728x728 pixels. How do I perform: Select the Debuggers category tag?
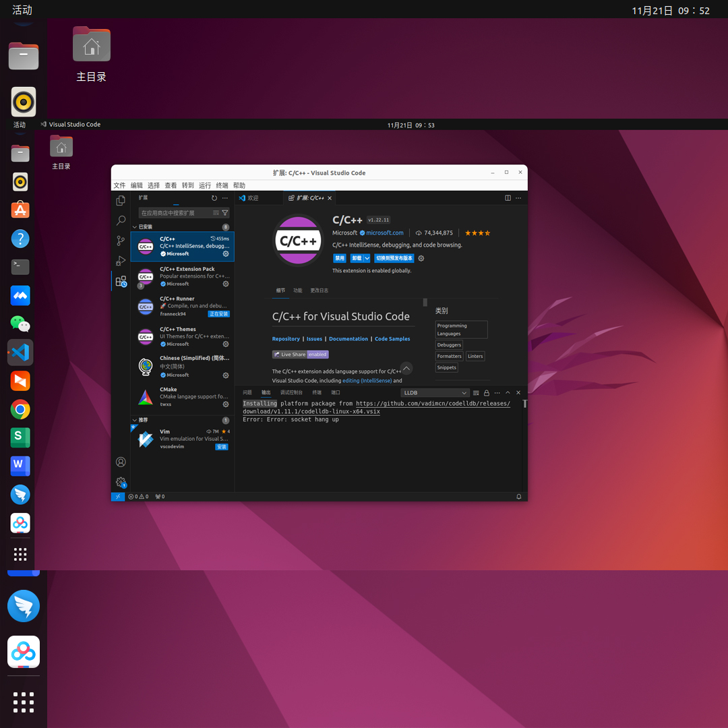(449, 345)
